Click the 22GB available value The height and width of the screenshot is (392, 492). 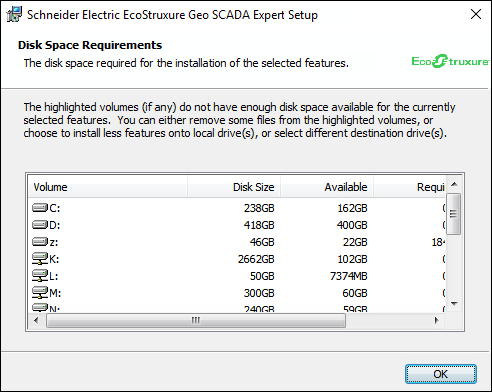pos(355,242)
